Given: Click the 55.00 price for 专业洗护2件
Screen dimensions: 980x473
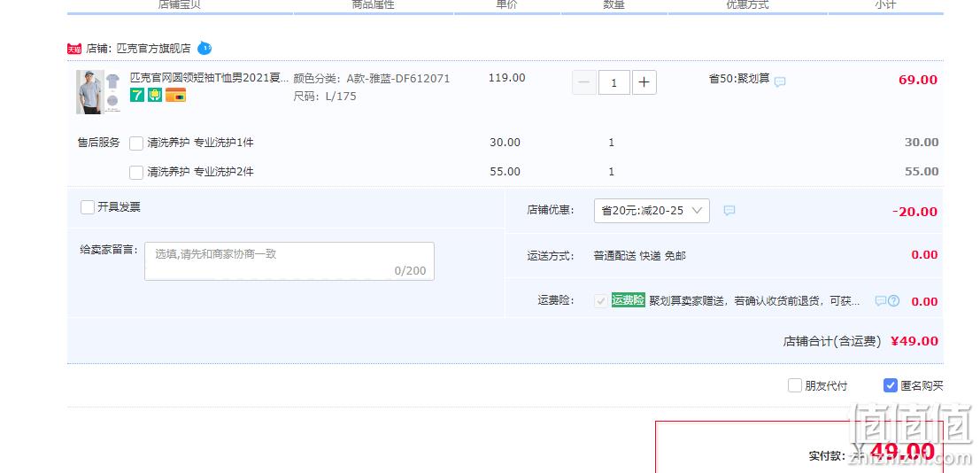Looking at the screenshot, I should 505,172.
